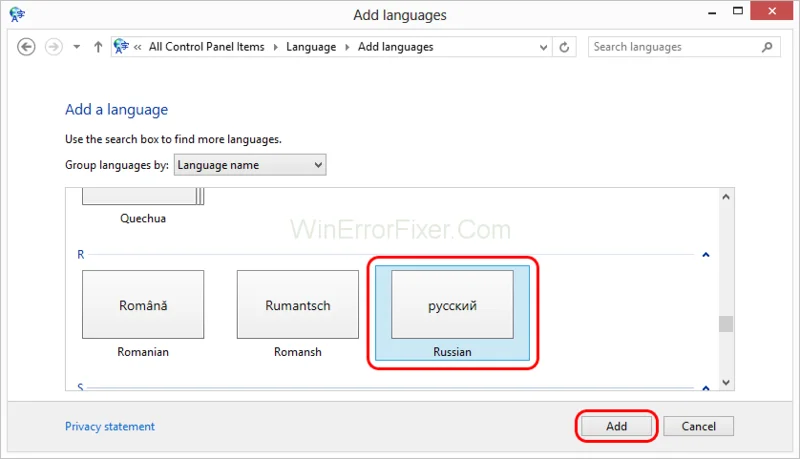
Task: Click the Up one level arrow
Action: (98, 47)
